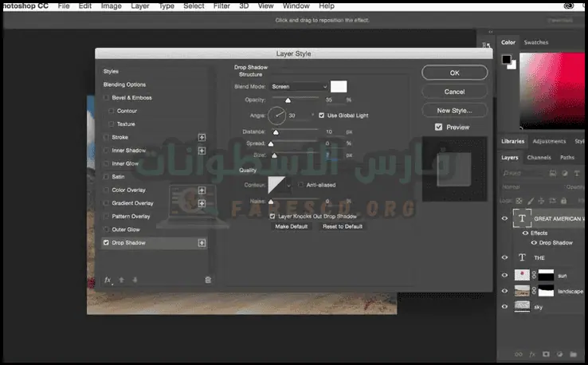
Task: Click the plus icon beside Stroke
Action: pyautogui.click(x=202, y=137)
